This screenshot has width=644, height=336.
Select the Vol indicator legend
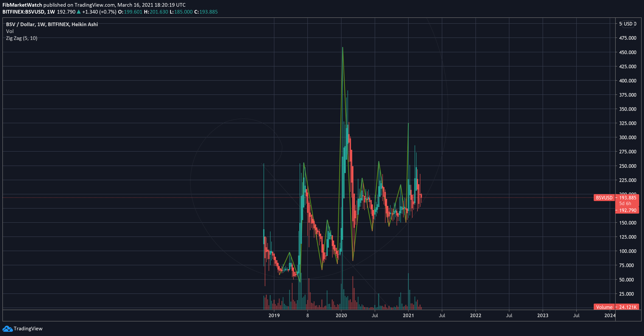pos(10,31)
